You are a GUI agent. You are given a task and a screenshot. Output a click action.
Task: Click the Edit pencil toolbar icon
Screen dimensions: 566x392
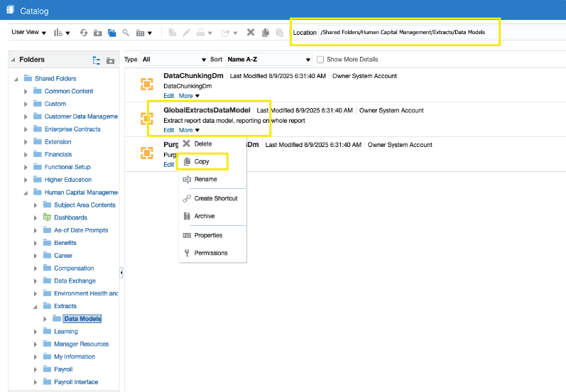pyautogui.click(x=186, y=33)
